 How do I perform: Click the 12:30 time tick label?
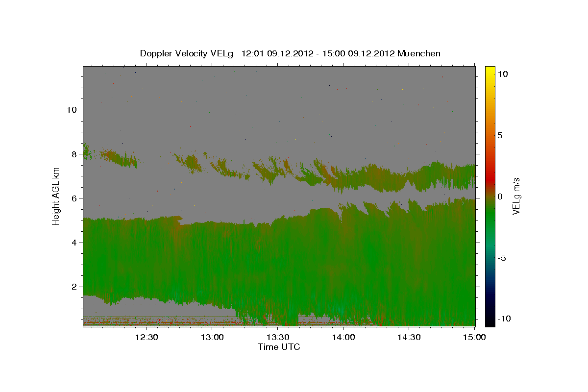coord(147,337)
